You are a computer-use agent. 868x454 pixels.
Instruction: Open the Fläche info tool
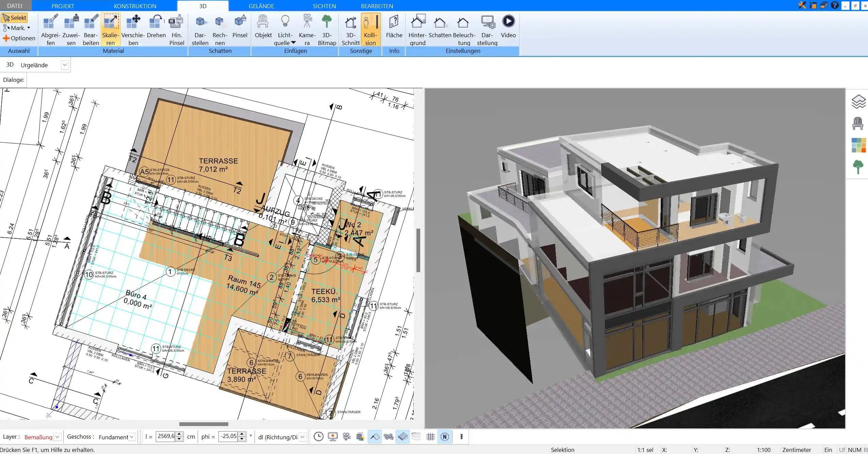point(394,26)
